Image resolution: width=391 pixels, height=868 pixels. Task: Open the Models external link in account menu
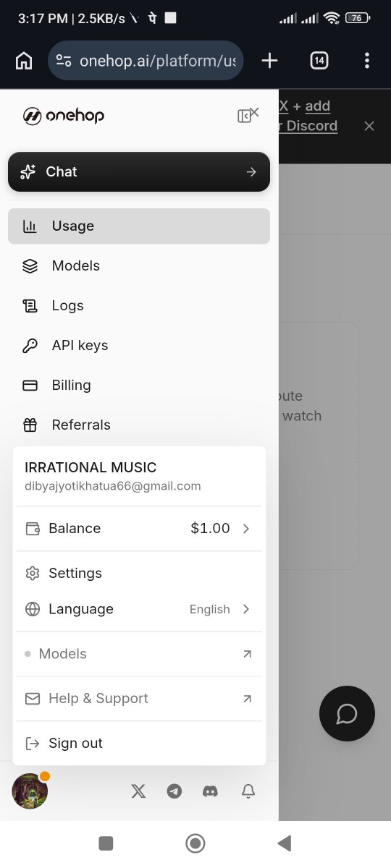[x=139, y=654]
